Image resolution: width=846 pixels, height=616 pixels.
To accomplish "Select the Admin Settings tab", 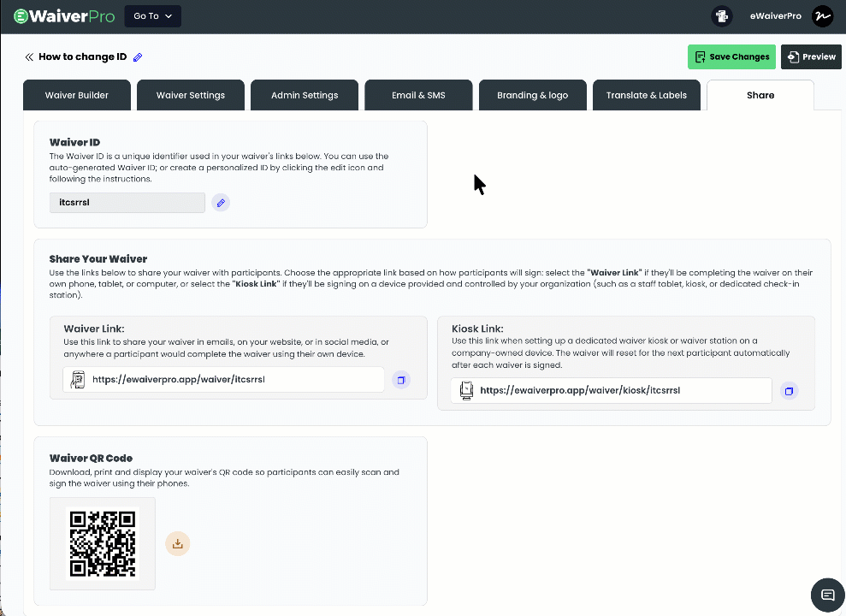I will pyautogui.click(x=305, y=95).
